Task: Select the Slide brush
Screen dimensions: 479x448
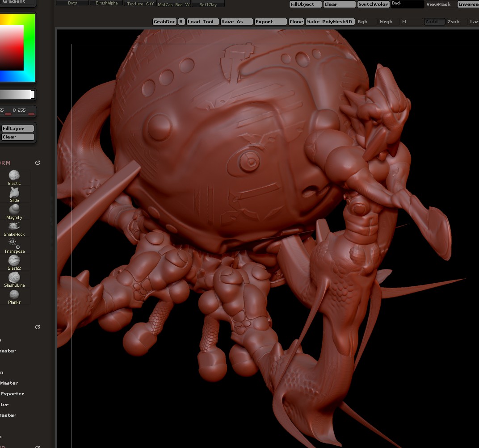Action: [x=14, y=195]
